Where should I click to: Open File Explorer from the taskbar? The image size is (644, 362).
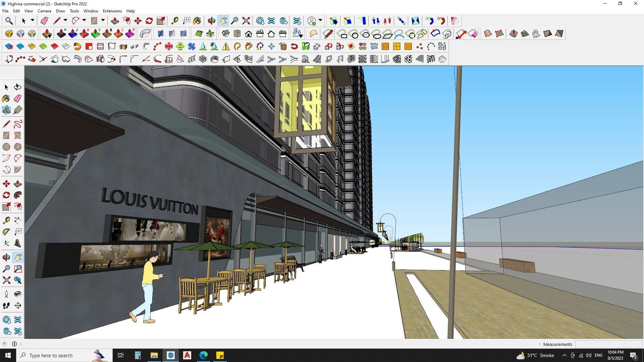[154, 355]
